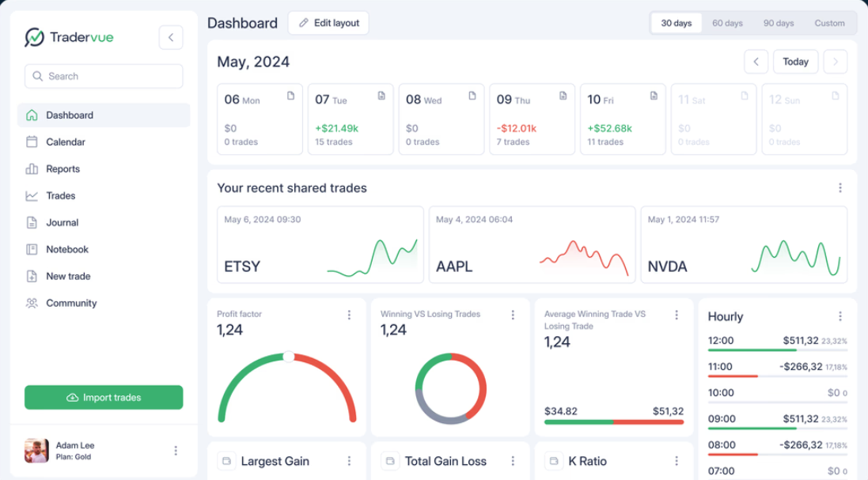Click the K Ratio widget icon

click(554, 461)
